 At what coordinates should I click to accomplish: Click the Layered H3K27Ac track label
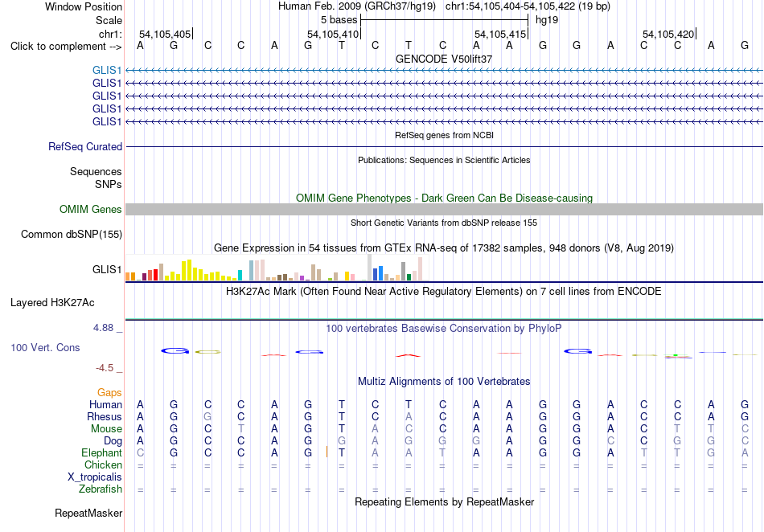52,303
